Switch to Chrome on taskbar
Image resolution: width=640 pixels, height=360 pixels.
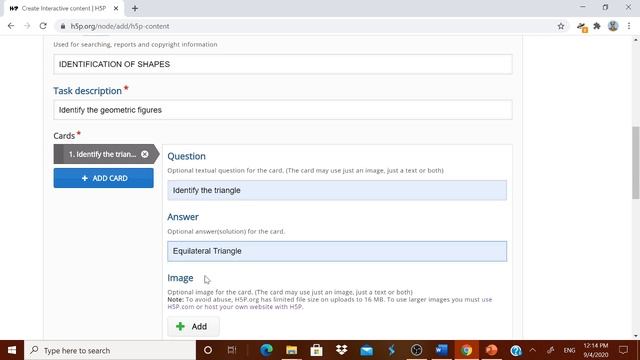point(466,350)
